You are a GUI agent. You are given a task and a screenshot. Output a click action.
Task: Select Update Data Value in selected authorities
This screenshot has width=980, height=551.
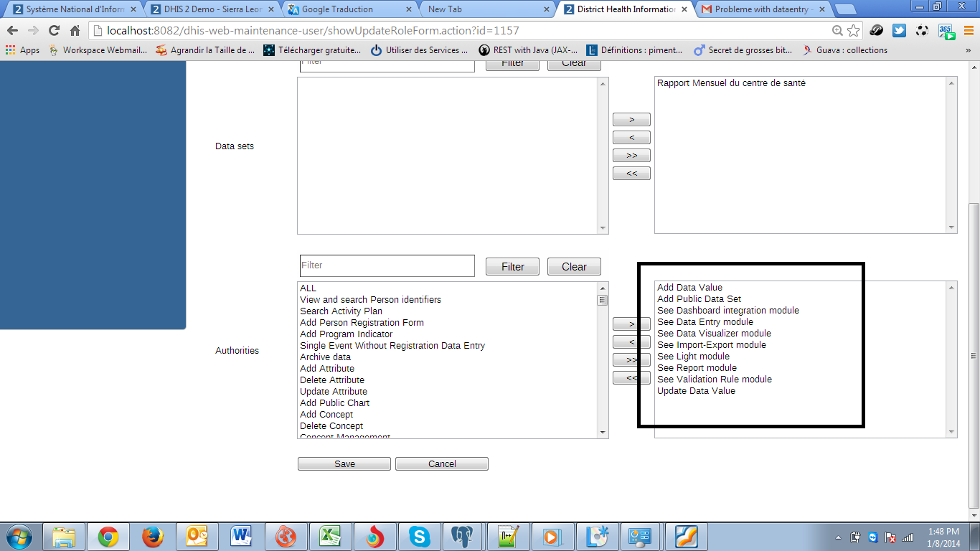click(x=696, y=391)
